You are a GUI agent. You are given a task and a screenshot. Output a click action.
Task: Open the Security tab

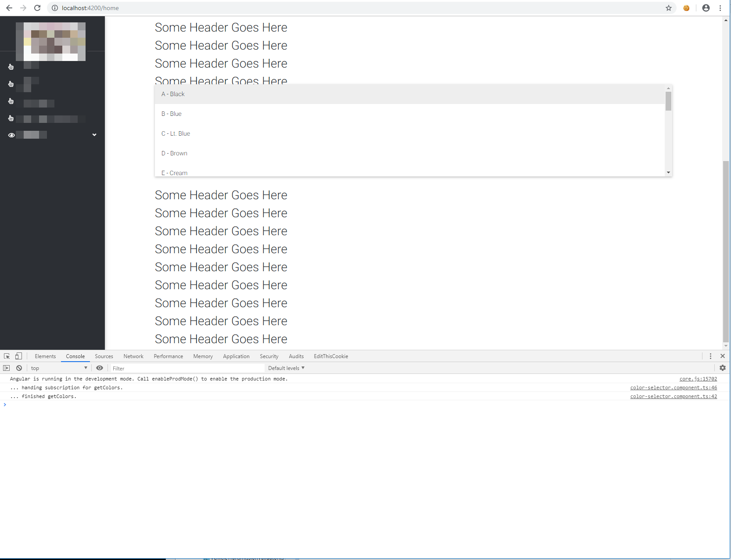[269, 356]
